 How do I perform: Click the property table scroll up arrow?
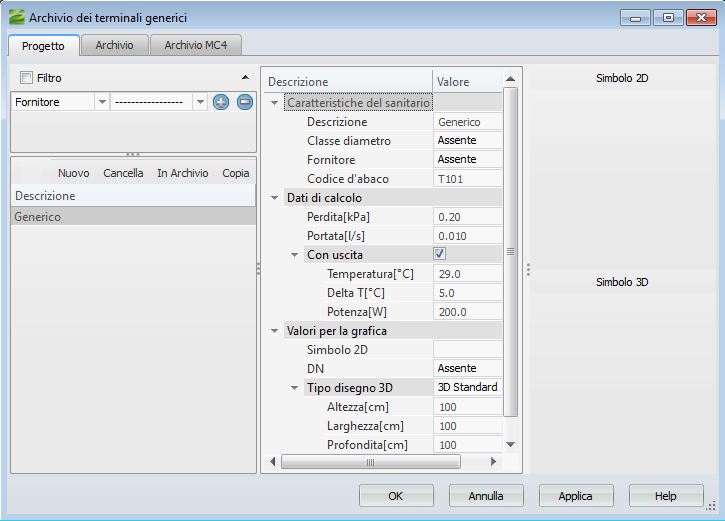(x=510, y=80)
